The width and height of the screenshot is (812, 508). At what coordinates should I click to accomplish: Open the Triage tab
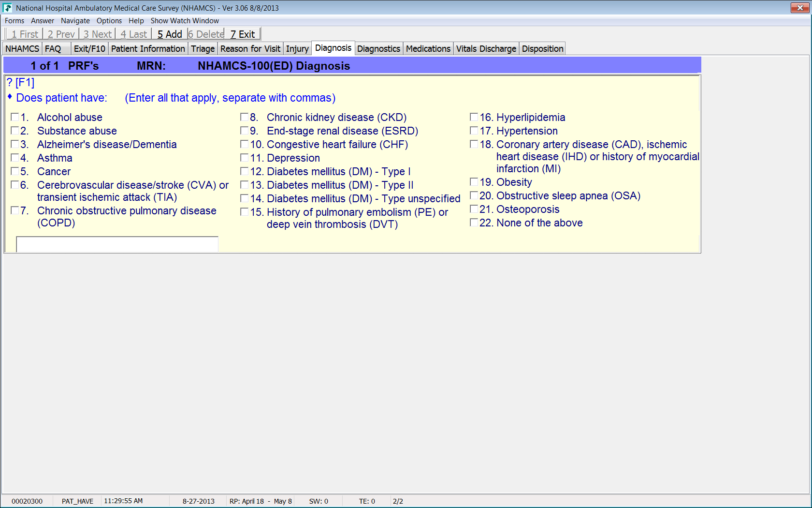[x=203, y=49]
